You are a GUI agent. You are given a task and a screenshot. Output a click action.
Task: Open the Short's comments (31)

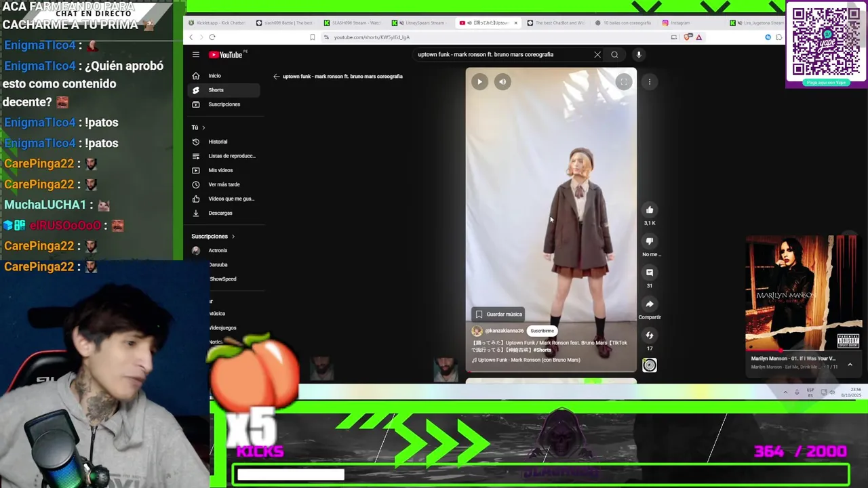point(650,272)
